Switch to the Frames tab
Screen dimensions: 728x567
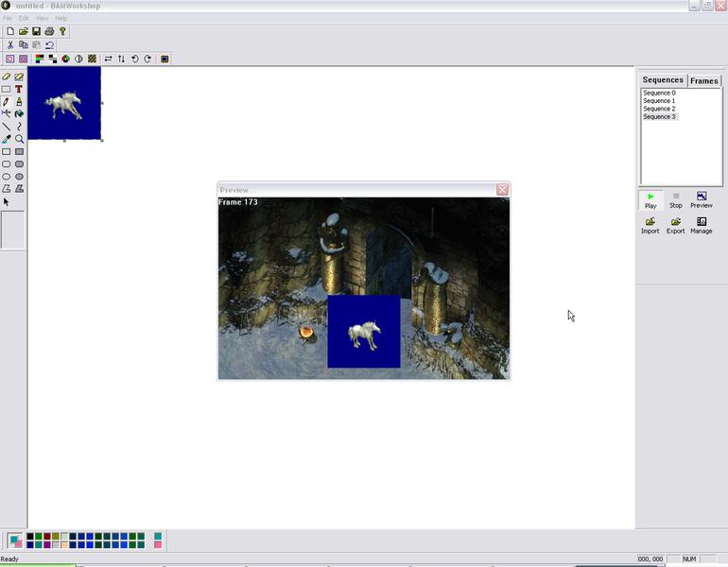(703, 80)
